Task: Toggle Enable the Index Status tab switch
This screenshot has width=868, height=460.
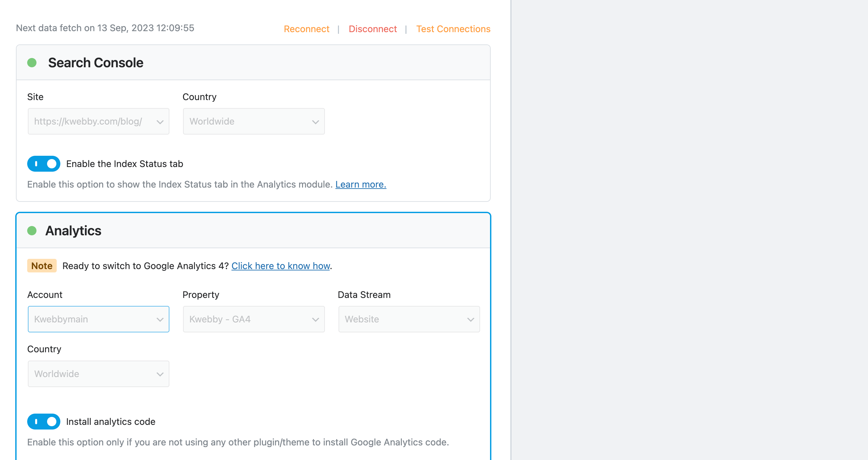Action: point(44,164)
